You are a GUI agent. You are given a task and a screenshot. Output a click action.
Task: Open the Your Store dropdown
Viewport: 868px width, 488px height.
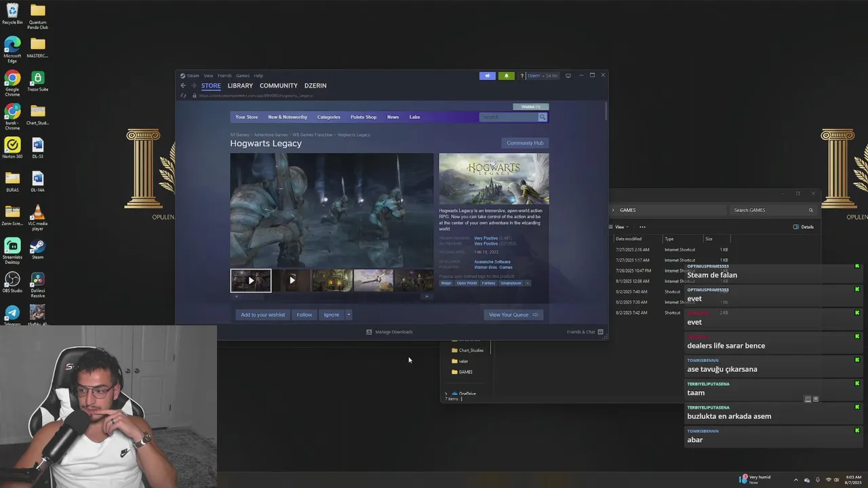(247, 117)
